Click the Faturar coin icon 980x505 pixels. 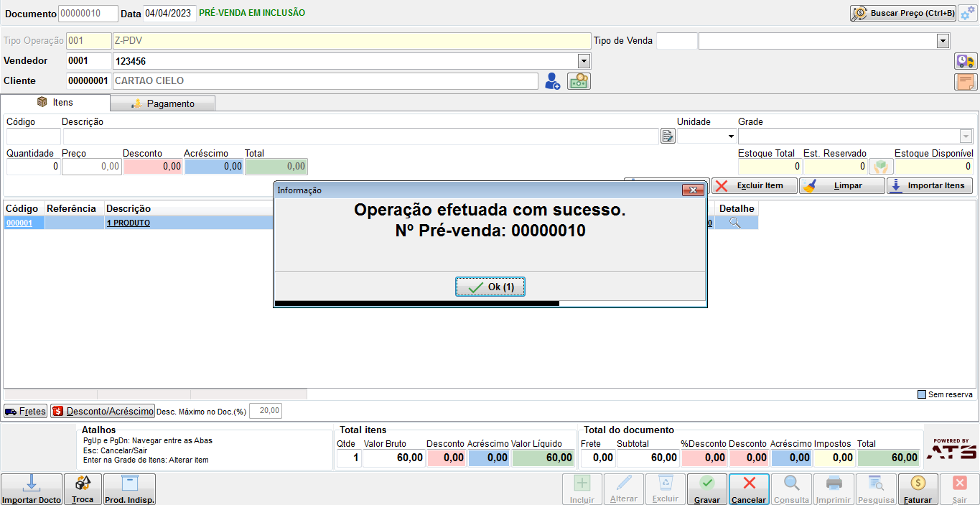tap(918, 488)
